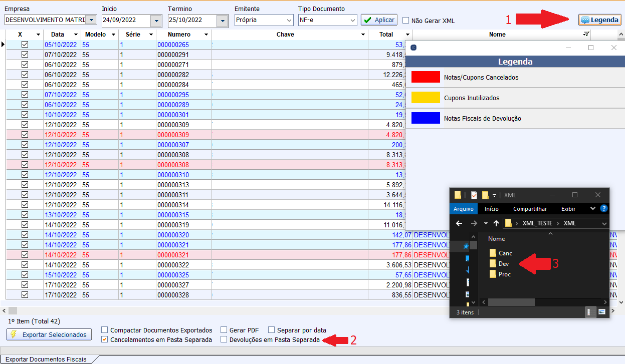Image resolution: width=625 pixels, height=364 pixels.
Task: Click the Explorer back arrow
Action: coord(459,223)
